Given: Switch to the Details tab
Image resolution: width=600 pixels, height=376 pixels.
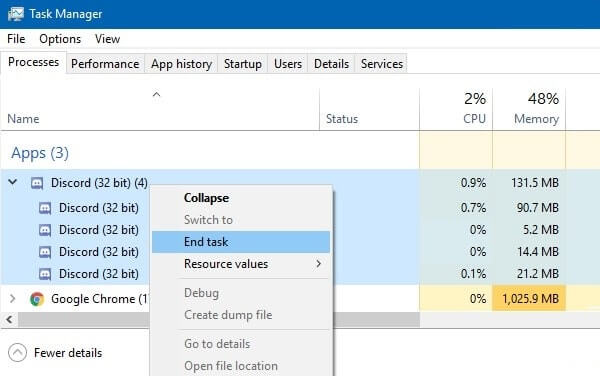Looking at the screenshot, I should 331,64.
